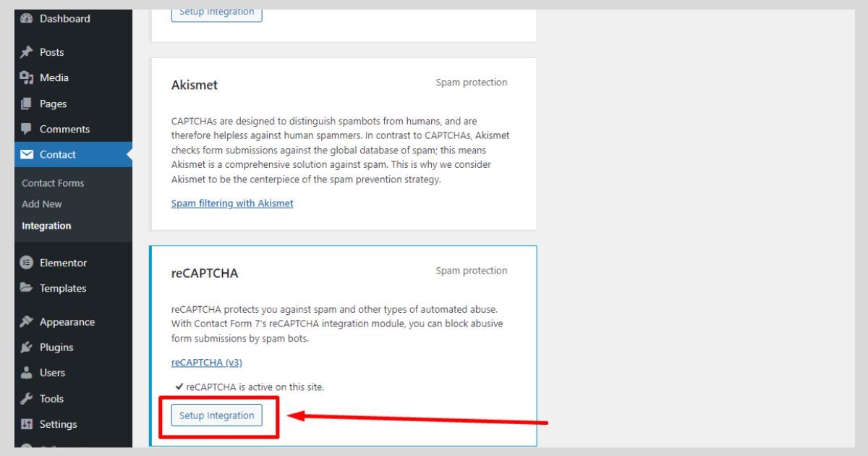The image size is (868, 456).
Task: Open the Contact Forms submenu item
Action: tap(53, 183)
